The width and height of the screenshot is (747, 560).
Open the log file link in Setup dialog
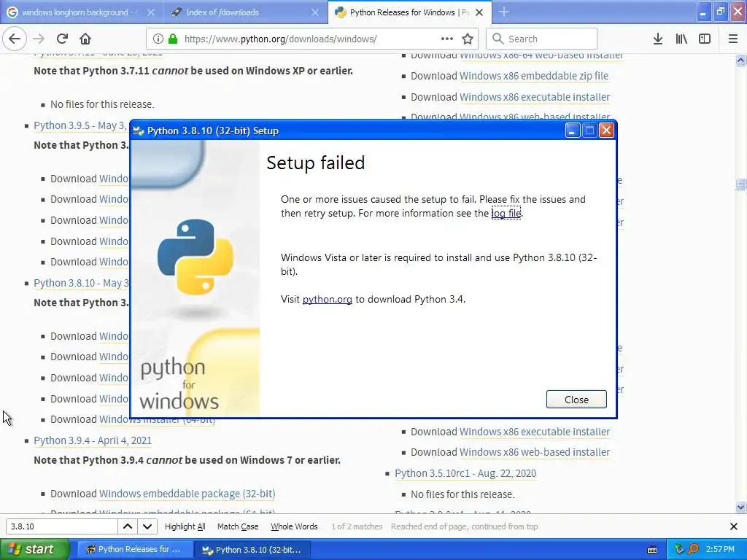[x=506, y=214]
